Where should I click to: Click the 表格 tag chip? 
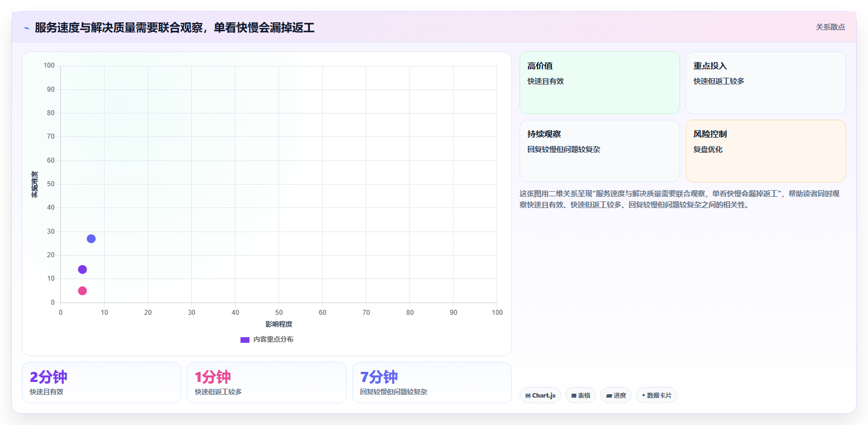[581, 395]
